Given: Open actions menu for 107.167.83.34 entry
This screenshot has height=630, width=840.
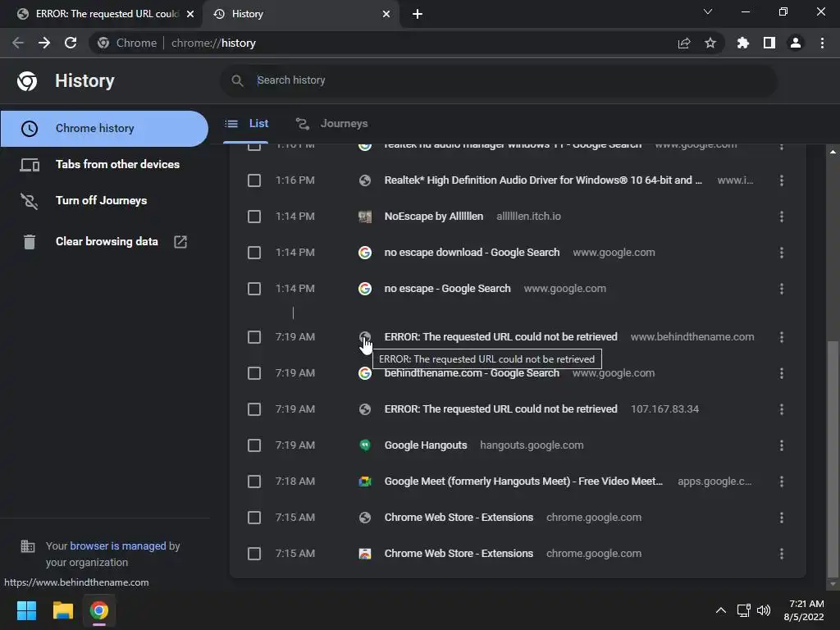Looking at the screenshot, I should coord(782,409).
